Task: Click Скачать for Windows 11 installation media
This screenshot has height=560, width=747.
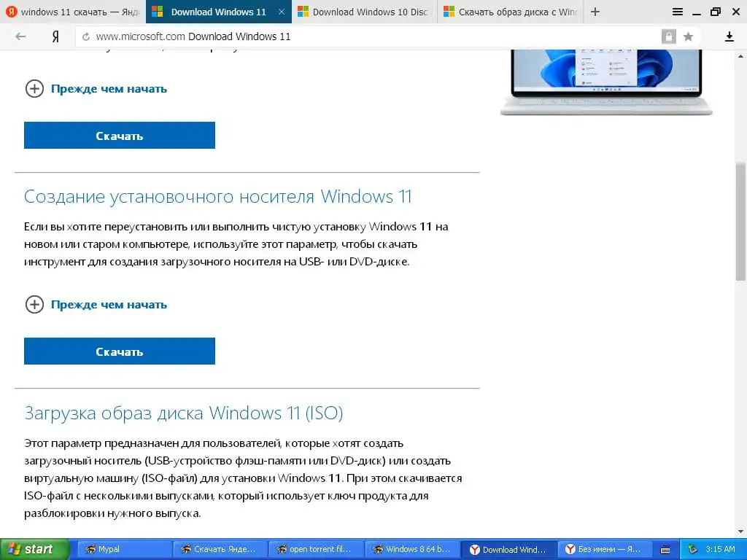Action: pyautogui.click(x=120, y=351)
